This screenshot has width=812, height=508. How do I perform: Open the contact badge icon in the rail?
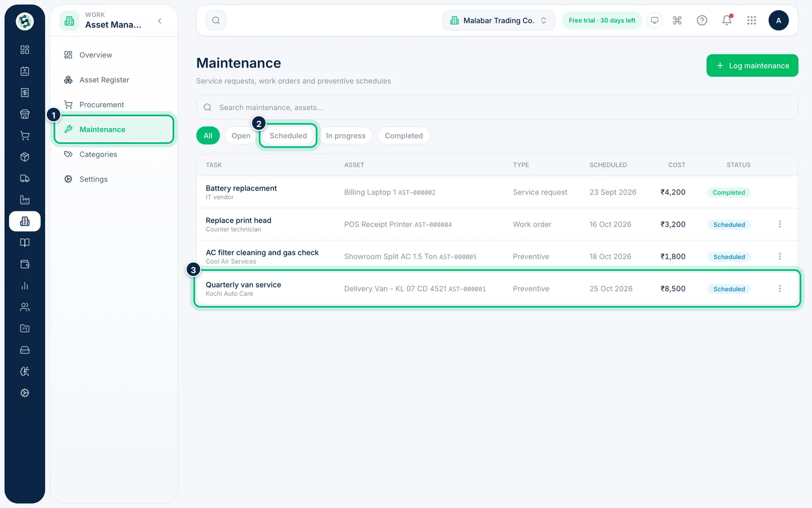pos(24,71)
